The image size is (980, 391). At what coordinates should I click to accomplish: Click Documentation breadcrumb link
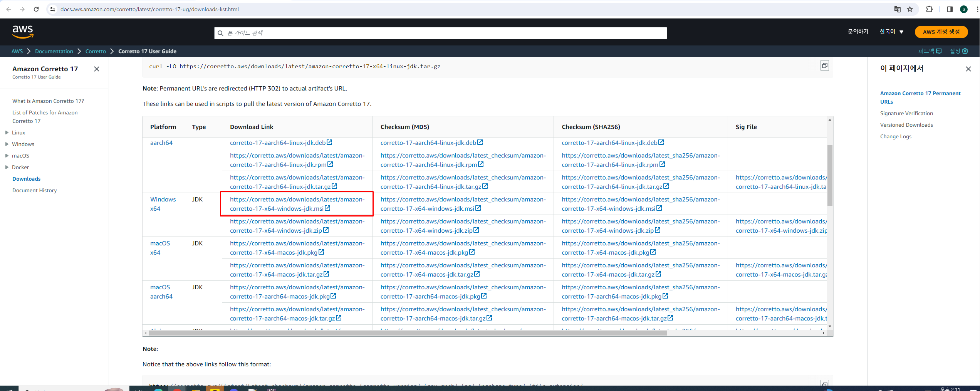pos(54,51)
